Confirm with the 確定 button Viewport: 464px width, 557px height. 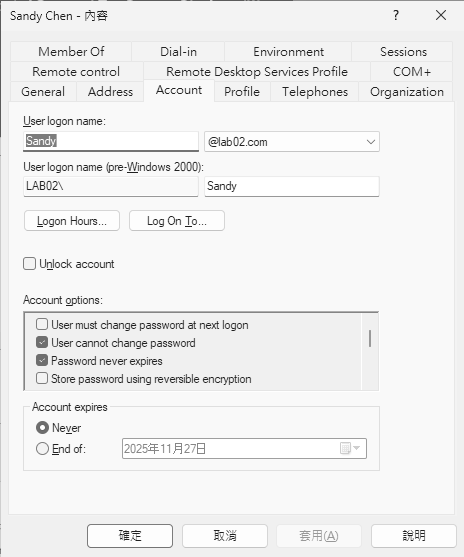[130, 536]
